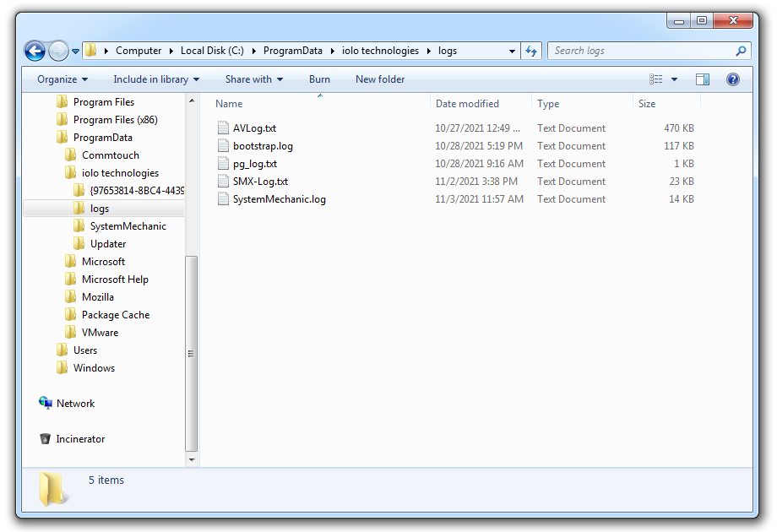Image resolution: width=777 pixels, height=532 pixels.
Task: Click the VMware folder icon
Action: click(x=70, y=333)
